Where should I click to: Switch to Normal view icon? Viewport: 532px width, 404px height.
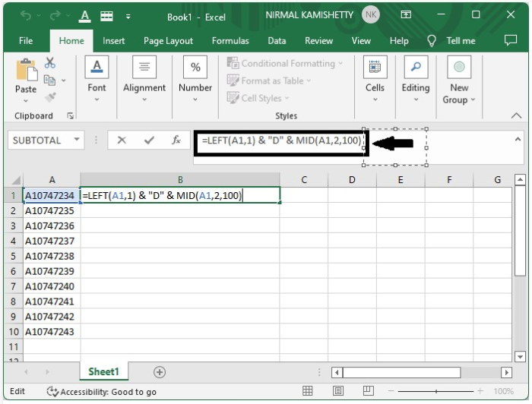tap(307, 391)
